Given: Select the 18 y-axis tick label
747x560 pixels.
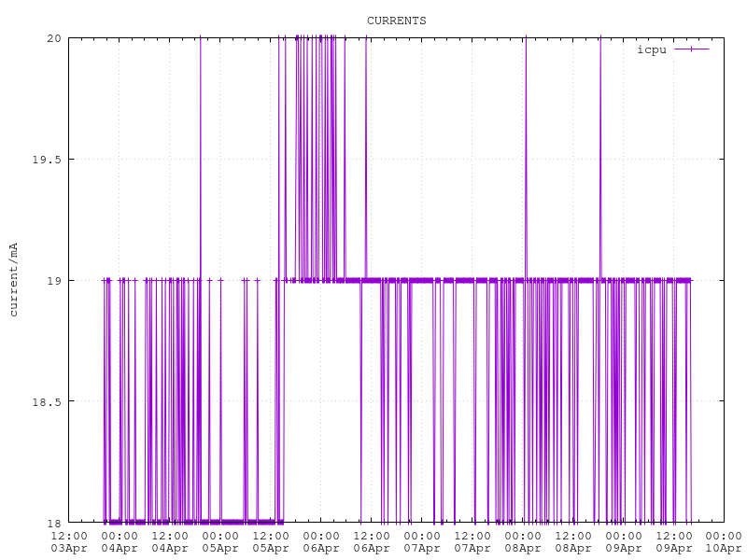Looking at the screenshot, I should click(53, 523).
